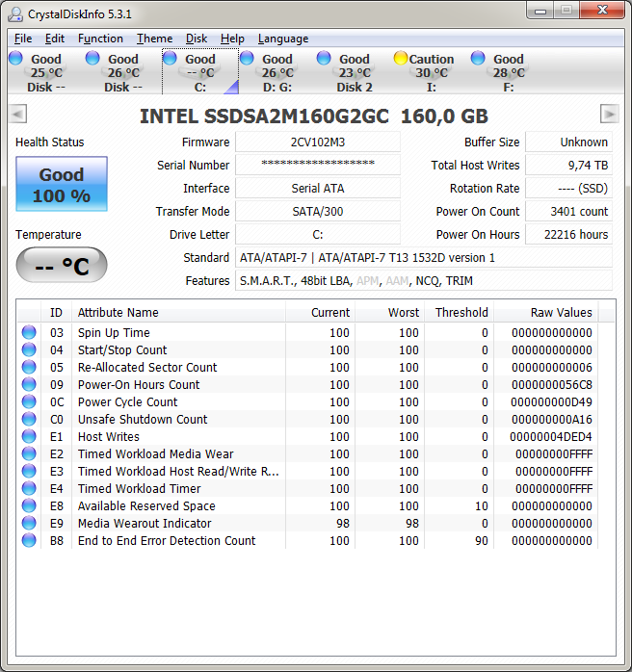Click the CrystalDiskInfo title bar app icon

(x=16, y=13)
